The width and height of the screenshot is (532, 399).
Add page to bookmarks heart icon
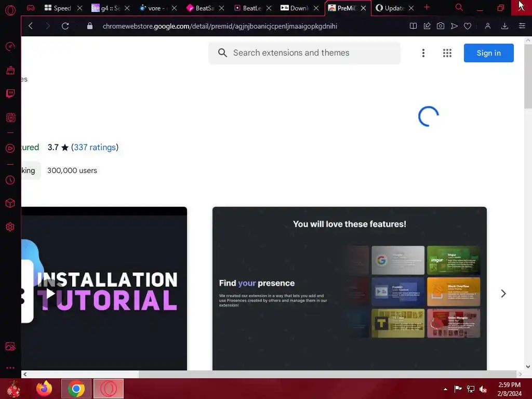pyautogui.click(x=468, y=26)
